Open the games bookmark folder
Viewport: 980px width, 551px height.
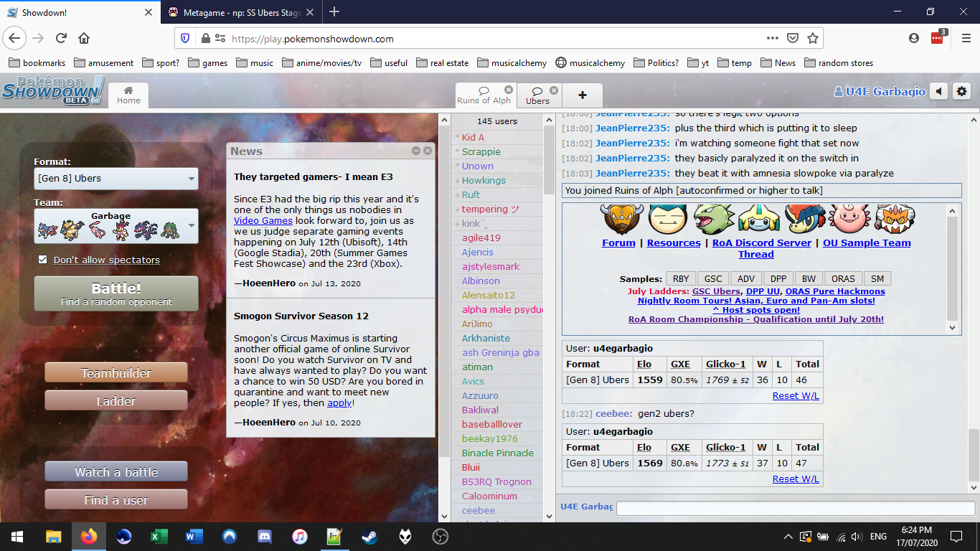207,63
